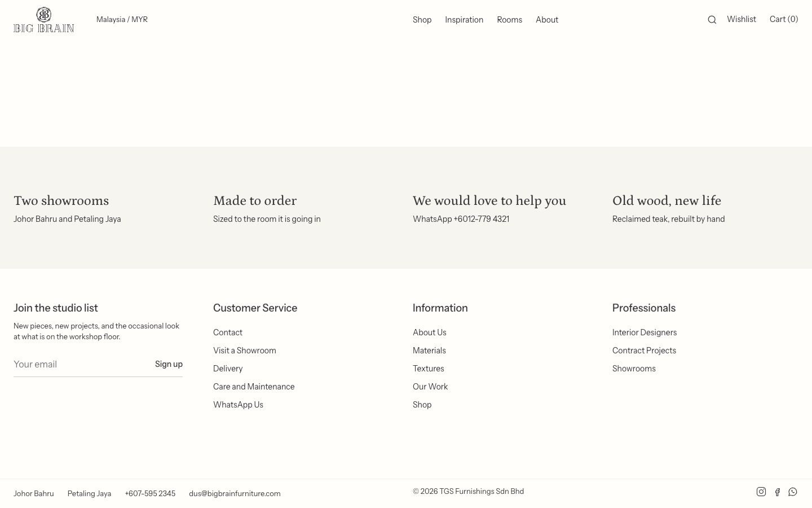Open the Inspiration menu item
Viewport: 812px width, 508px height.
pyautogui.click(x=464, y=20)
